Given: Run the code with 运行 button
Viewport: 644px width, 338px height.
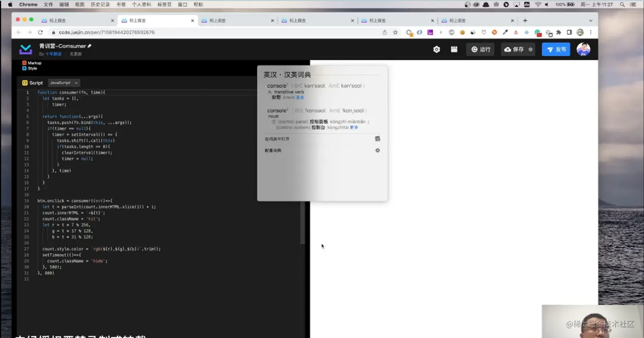Looking at the screenshot, I should click(480, 49).
